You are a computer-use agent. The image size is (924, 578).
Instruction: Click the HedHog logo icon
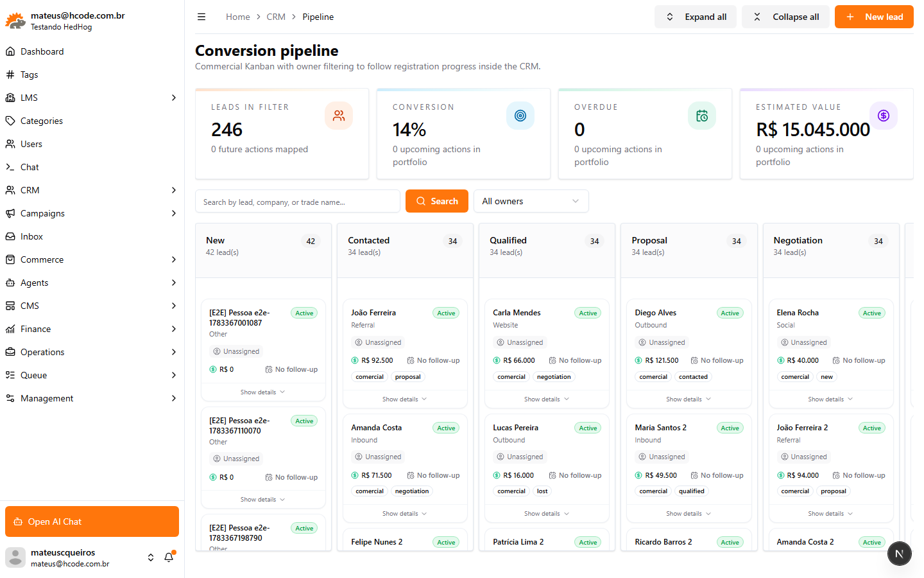click(15, 21)
